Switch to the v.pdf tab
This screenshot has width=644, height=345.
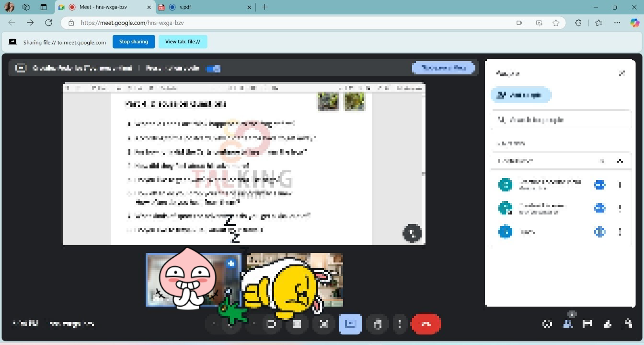pos(206,7)
